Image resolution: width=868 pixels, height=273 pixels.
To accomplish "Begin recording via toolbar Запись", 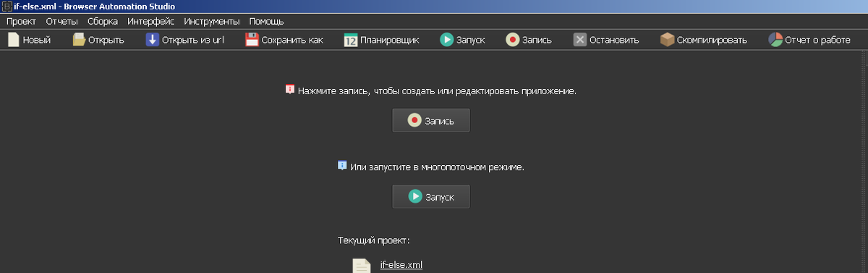I will point(529,40).
